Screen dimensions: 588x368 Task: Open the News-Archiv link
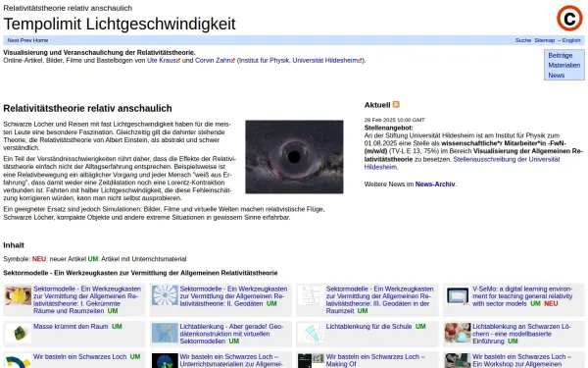pyautogui.click(x=435, y=184)
